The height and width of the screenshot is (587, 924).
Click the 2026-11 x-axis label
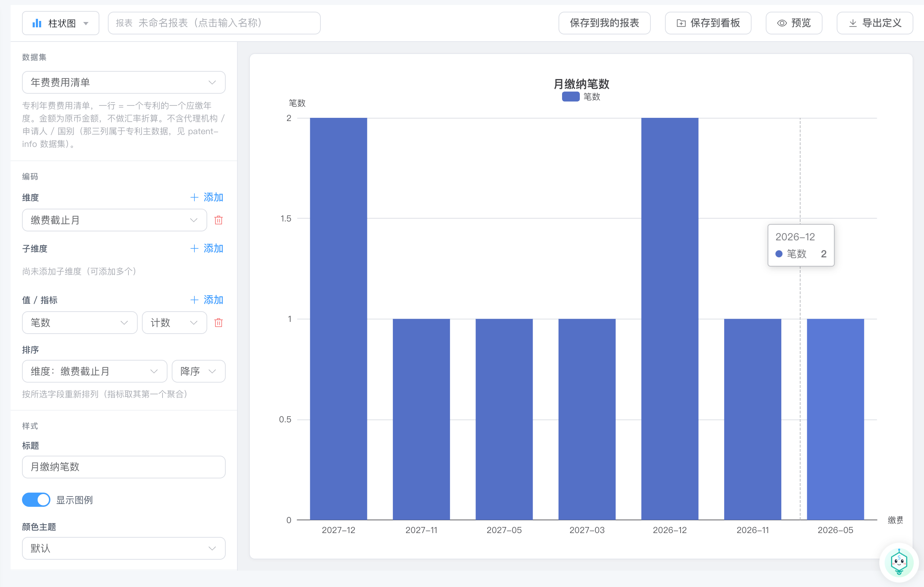pos(753,530)
